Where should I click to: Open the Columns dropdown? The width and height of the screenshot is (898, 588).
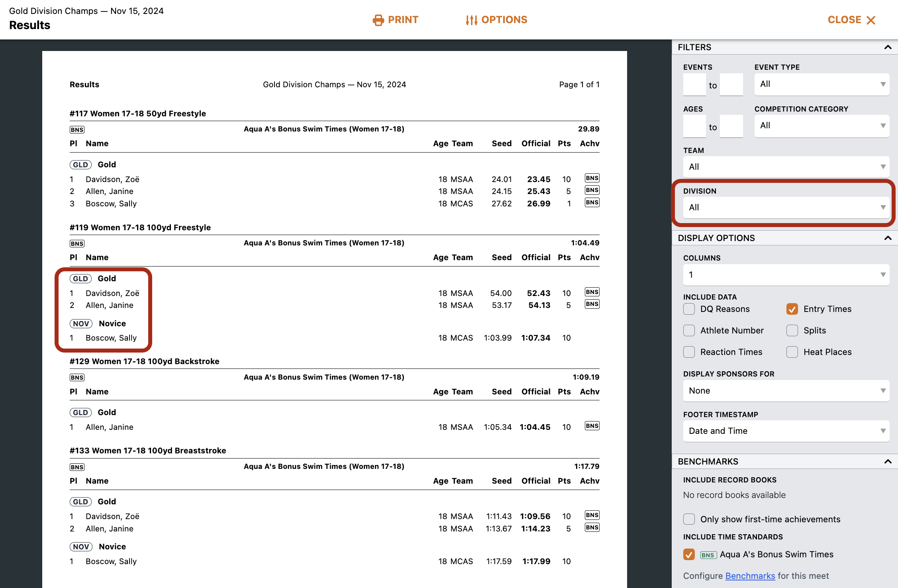[x=786, y=275]
